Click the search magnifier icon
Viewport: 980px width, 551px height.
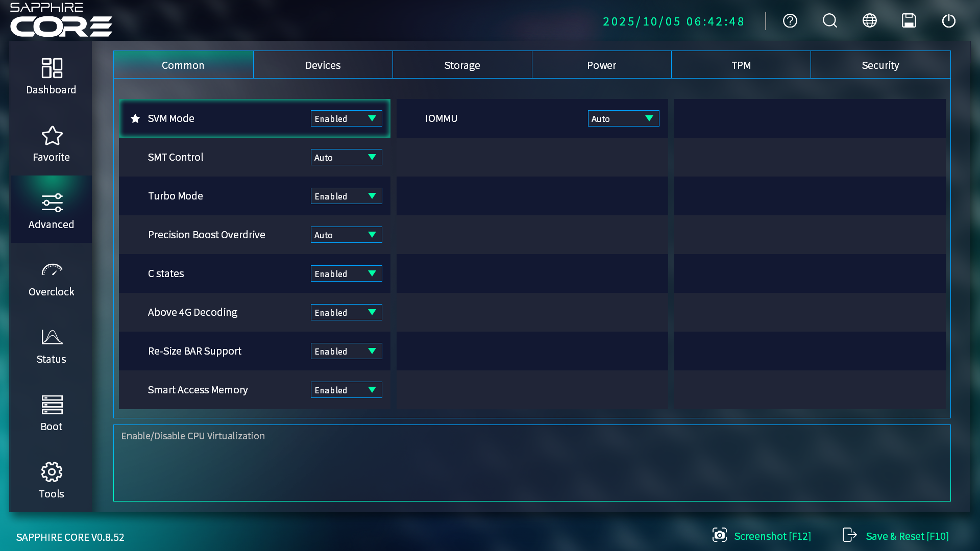pyautogui.click(x=830, y=21)
